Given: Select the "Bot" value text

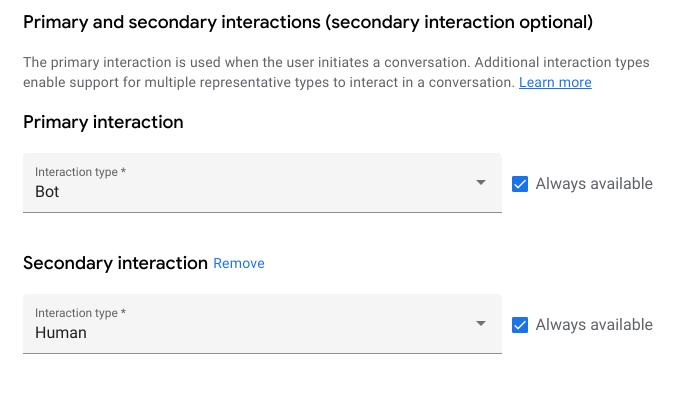Looking at the screenshot, I should coord(47,192).
